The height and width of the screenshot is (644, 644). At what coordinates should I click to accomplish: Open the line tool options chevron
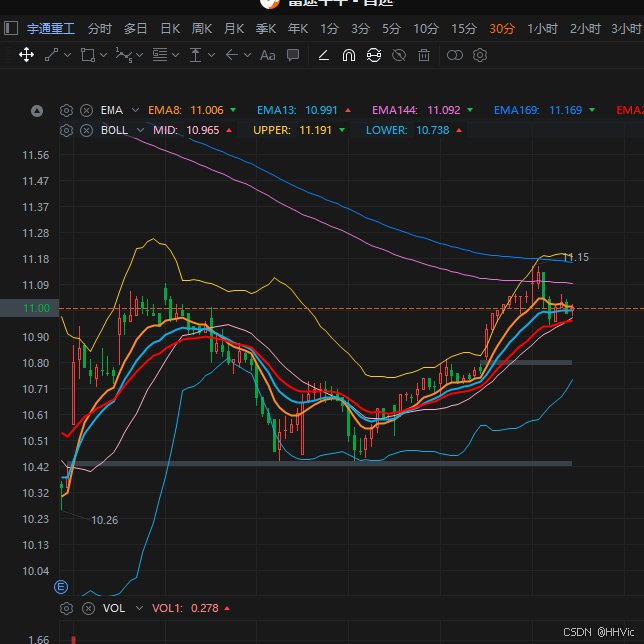67,55
